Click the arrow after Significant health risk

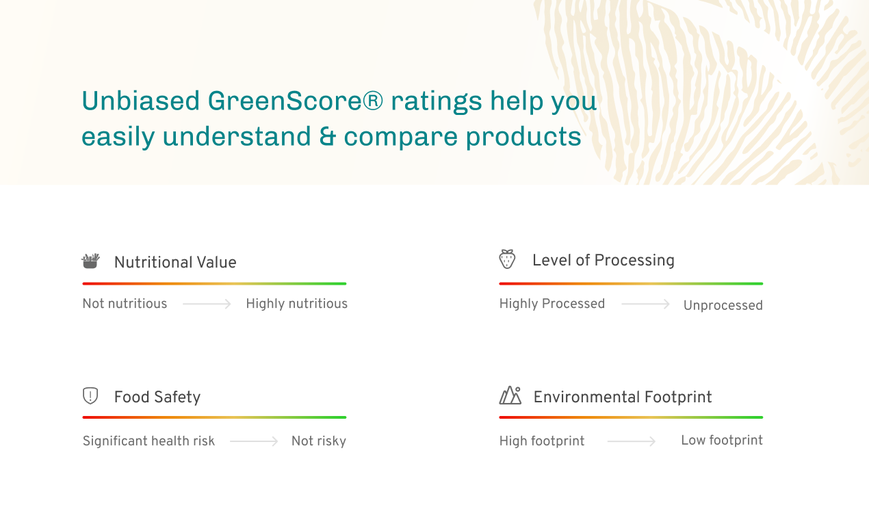254,441
